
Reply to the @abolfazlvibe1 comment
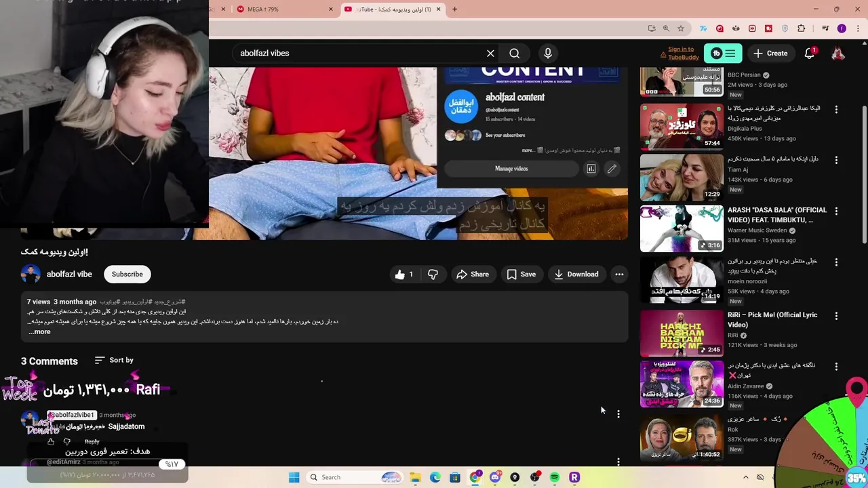coord(92,442)
